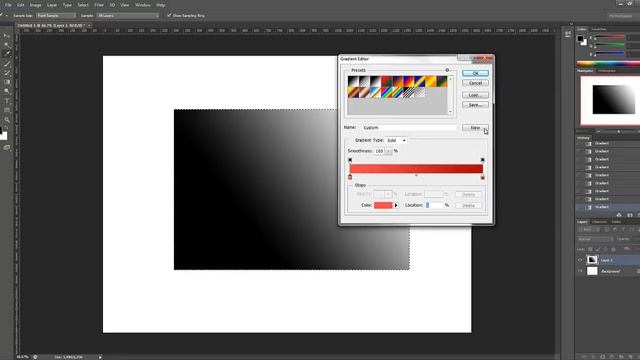Open the layer filter kind dropdown
Viewport: 640px width, 360px height.
[x=590, y=230]
